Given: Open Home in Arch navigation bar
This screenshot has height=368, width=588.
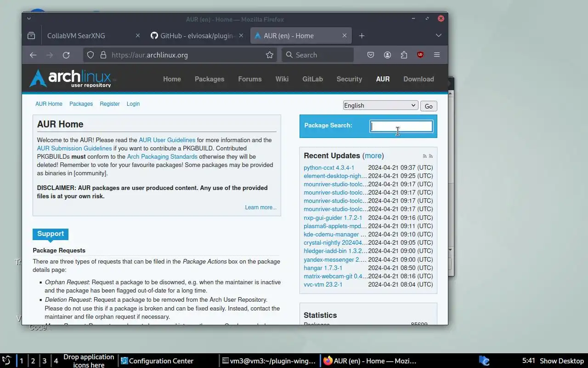Looking at the screenshot, I should coord(172,79).
